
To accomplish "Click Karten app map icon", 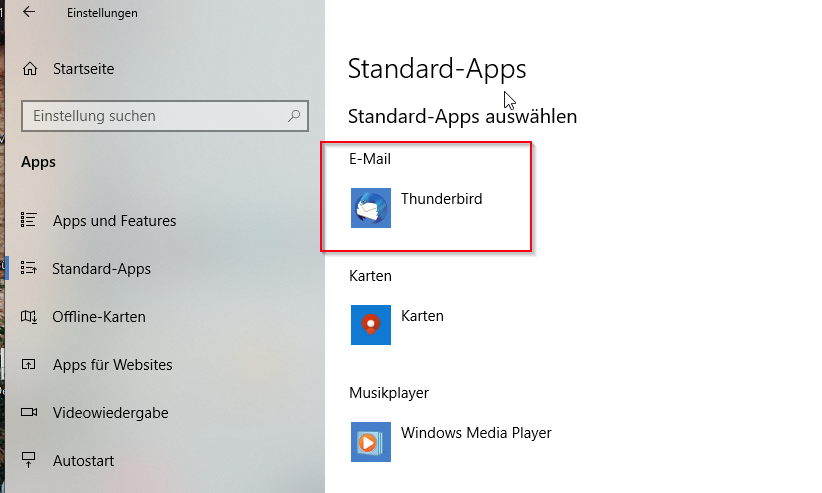I will pos(371,325).
